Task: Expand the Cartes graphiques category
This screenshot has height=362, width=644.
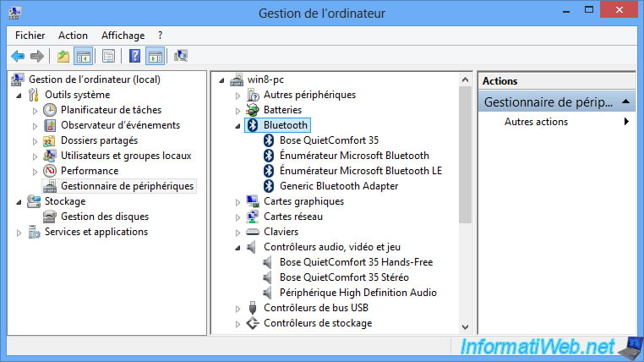Action: [237, 201]
